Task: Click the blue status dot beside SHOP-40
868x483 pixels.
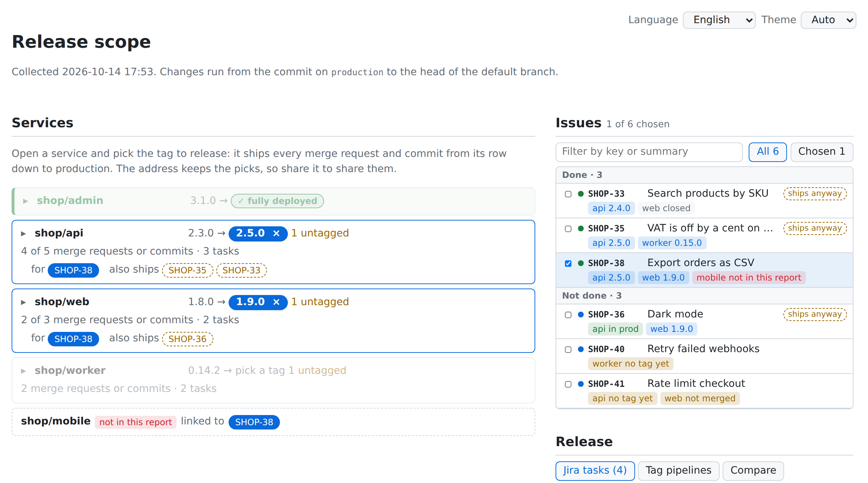Action: tap(581, 349)
